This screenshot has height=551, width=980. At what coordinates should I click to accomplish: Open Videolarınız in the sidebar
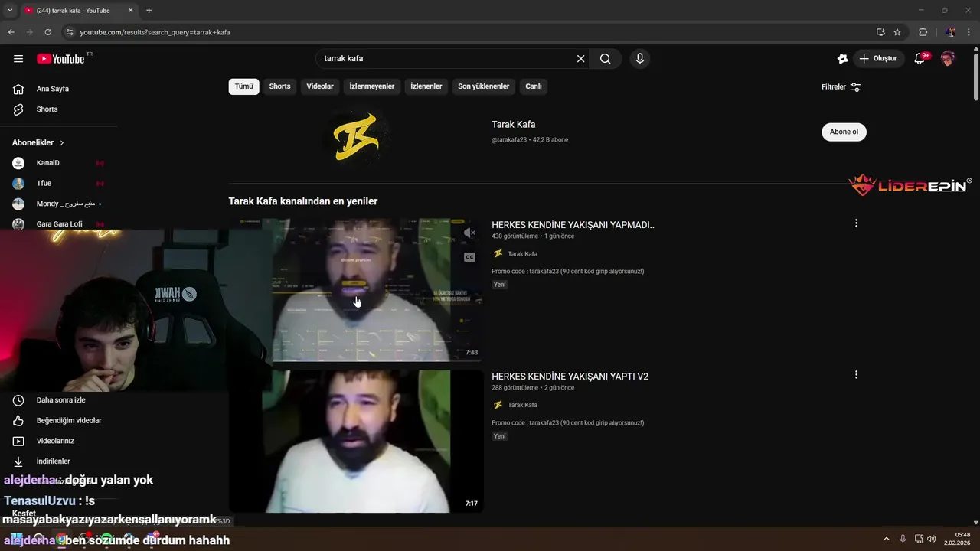click(54, 441)
